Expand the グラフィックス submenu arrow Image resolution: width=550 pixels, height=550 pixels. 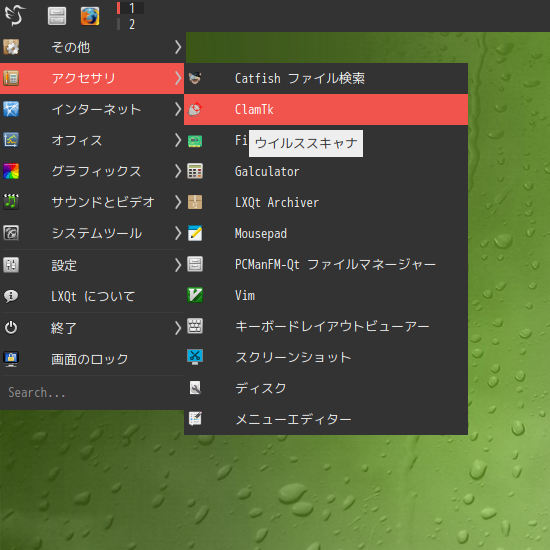[178, 171]
